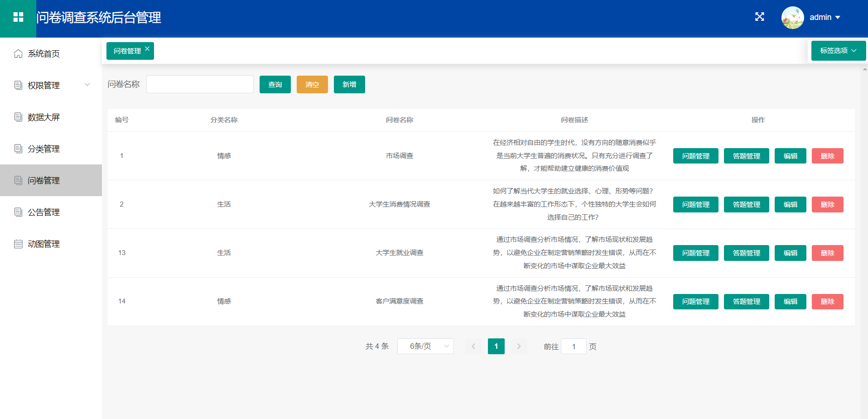Click the 市场调查 questionnaire name cell
The image size is (868, 419).
(400, 156)
